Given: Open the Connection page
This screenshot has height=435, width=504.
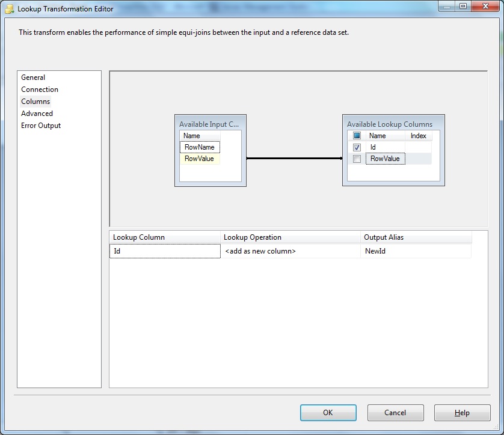Looking at the screenshot, I should (x=39, y=89).
